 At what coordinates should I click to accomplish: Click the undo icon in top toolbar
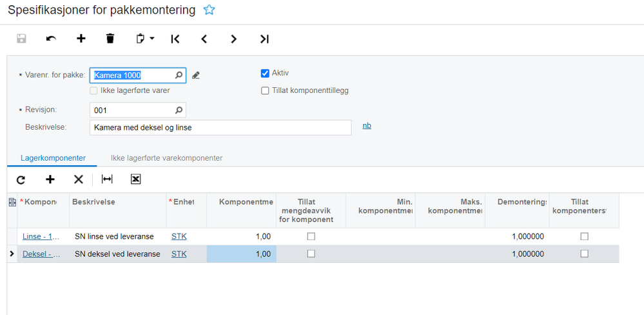[x=51, y=39]
